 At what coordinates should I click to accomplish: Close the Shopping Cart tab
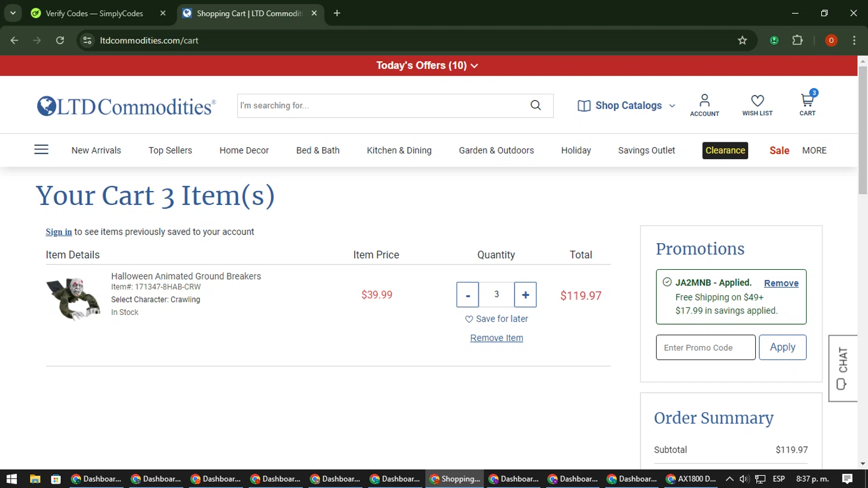[x=314, y=13]
